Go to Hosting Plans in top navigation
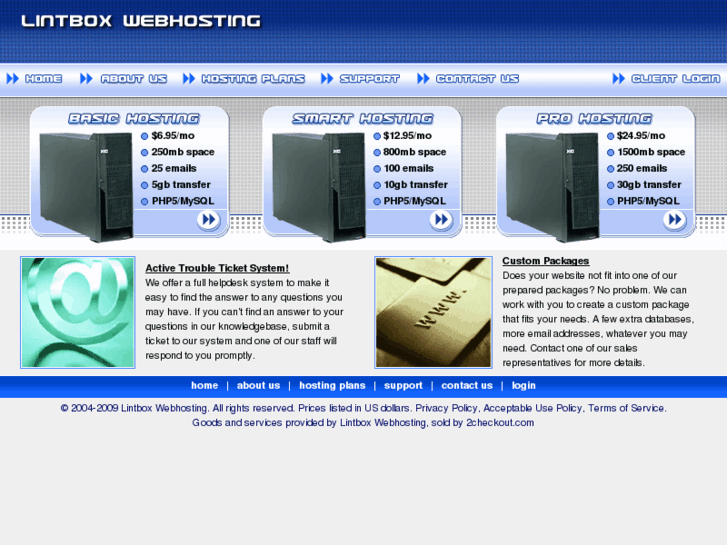The image size is (727, 545). pos(253,79)
